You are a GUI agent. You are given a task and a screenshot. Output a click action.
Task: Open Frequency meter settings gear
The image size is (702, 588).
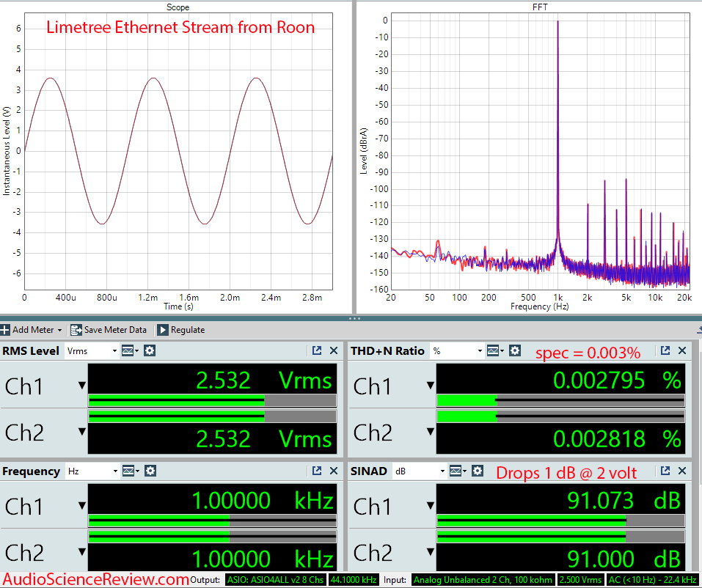point(150,471)
